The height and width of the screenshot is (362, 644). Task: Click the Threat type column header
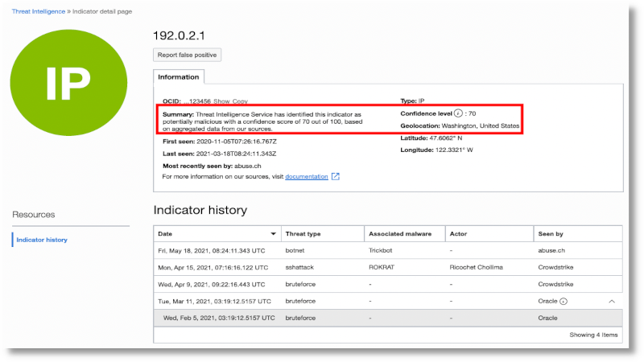tap(304, 234)
